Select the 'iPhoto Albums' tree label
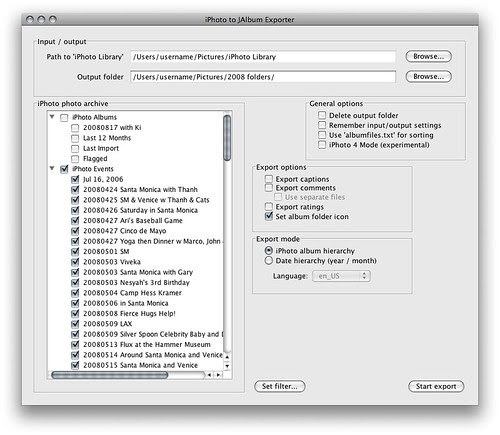This screenshot has height=435, width=500. point(95,117)
